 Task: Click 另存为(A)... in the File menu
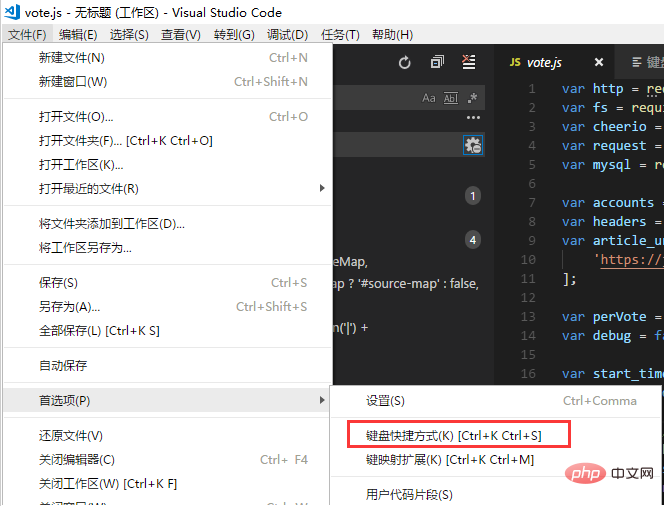168,307
